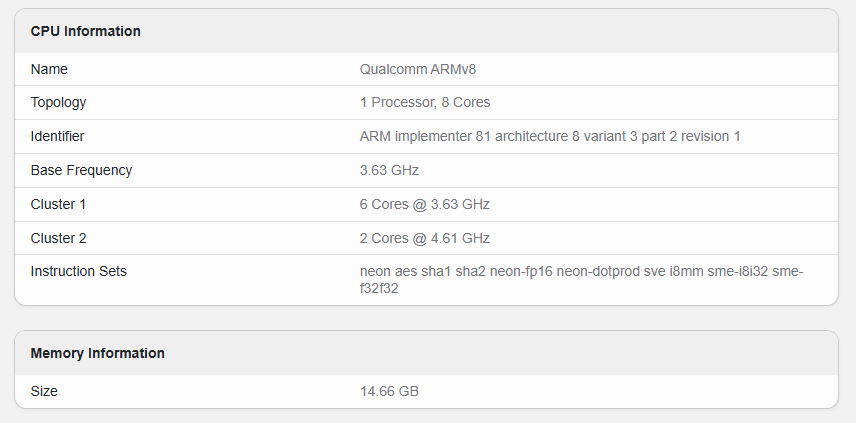
Task: Click the CPU Information section header
Action: click(86, 31)
